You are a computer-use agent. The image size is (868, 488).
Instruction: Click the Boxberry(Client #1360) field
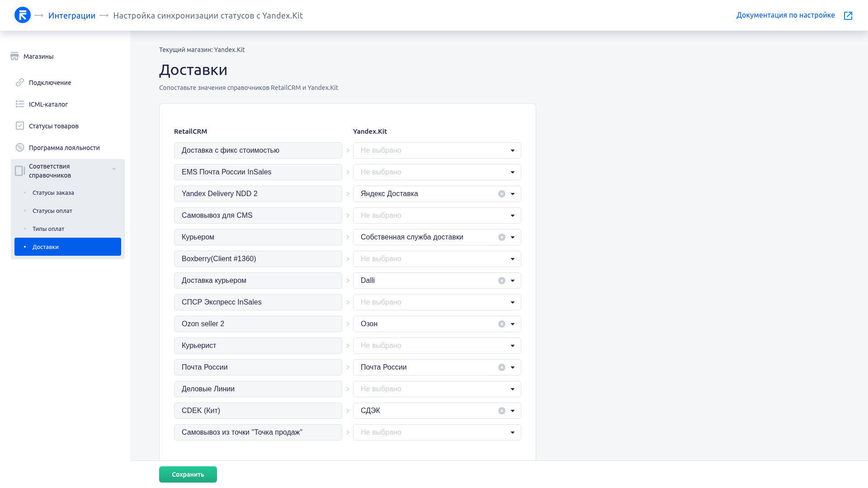258,259
